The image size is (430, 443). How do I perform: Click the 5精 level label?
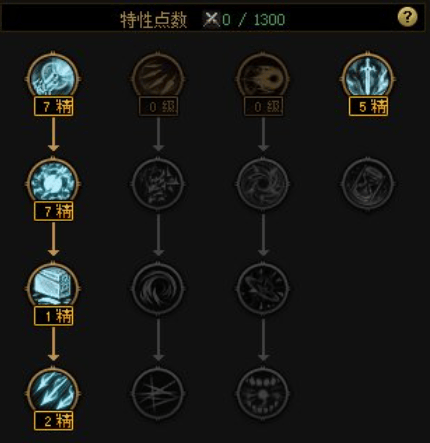[368, 107]
